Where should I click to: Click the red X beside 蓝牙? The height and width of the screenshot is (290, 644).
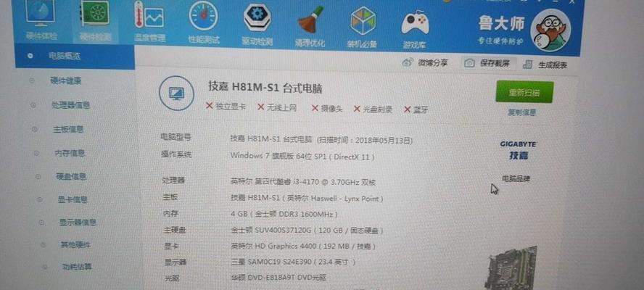tap(408, 109)
